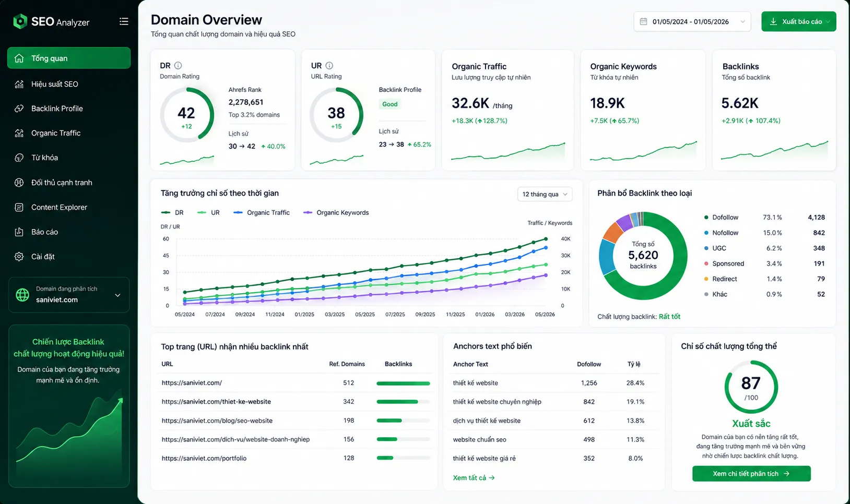Open Backlink Profile in the sidebar
This screenshot has height=504, width=850.
click(x=69, y=109)
